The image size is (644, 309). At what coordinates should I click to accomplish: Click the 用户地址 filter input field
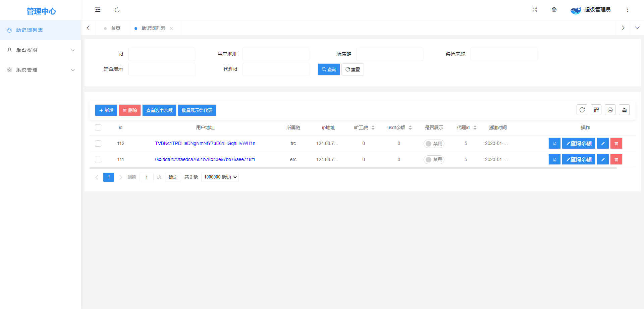[276, 54]
